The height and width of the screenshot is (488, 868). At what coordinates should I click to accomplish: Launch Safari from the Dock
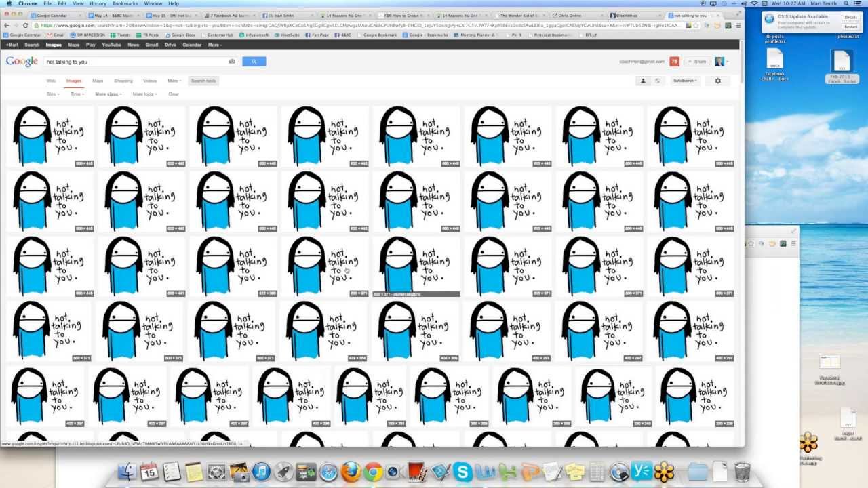329,472
